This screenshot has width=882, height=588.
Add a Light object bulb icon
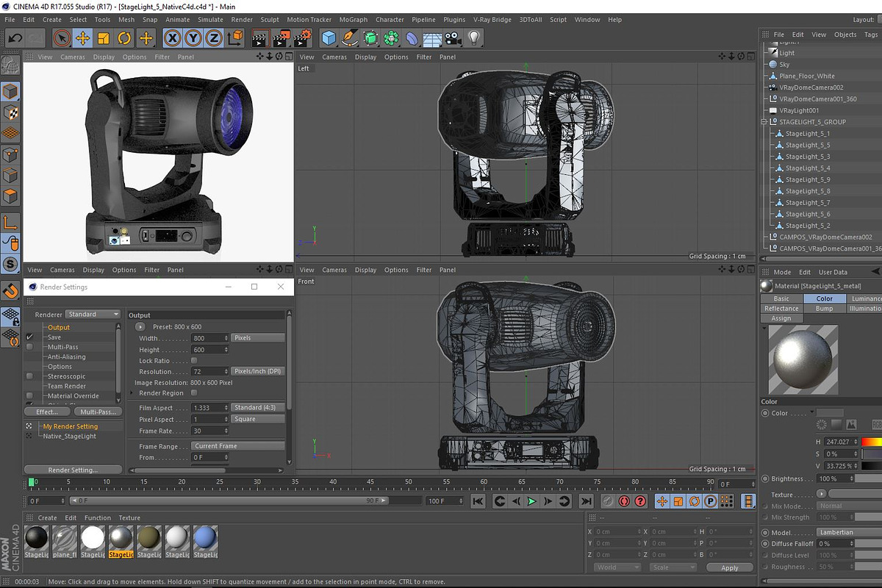coord(474,37)
